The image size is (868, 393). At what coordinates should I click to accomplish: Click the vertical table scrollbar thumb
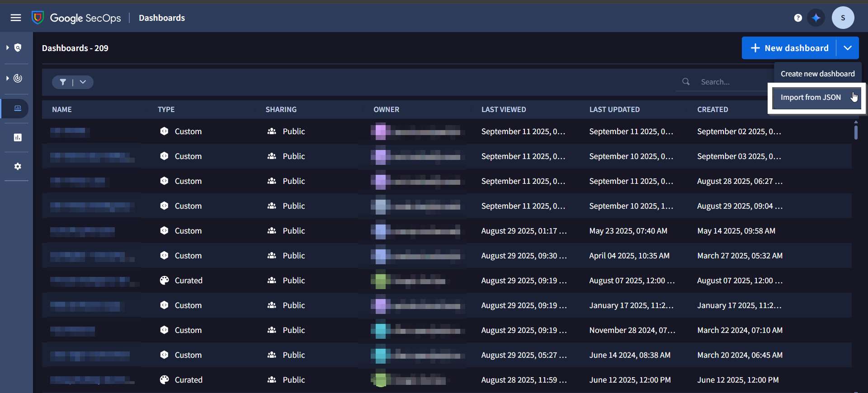click(856, 132)
